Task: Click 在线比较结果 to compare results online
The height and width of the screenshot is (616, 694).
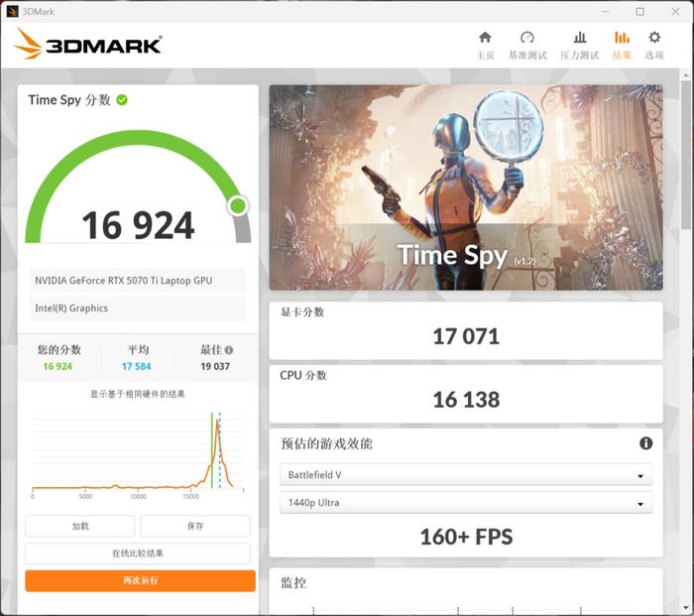Action: tap(138, 554)
